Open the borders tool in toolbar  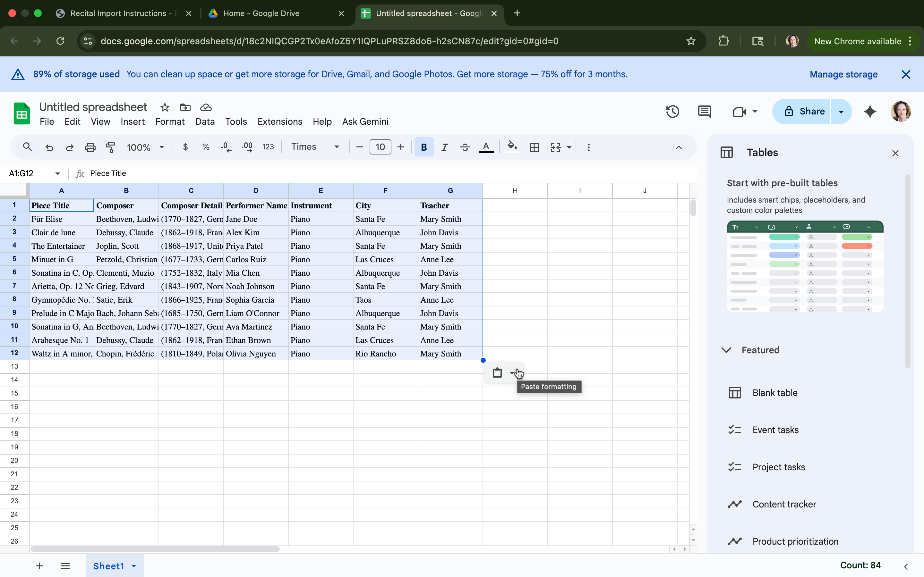click(x=534, y=147)
